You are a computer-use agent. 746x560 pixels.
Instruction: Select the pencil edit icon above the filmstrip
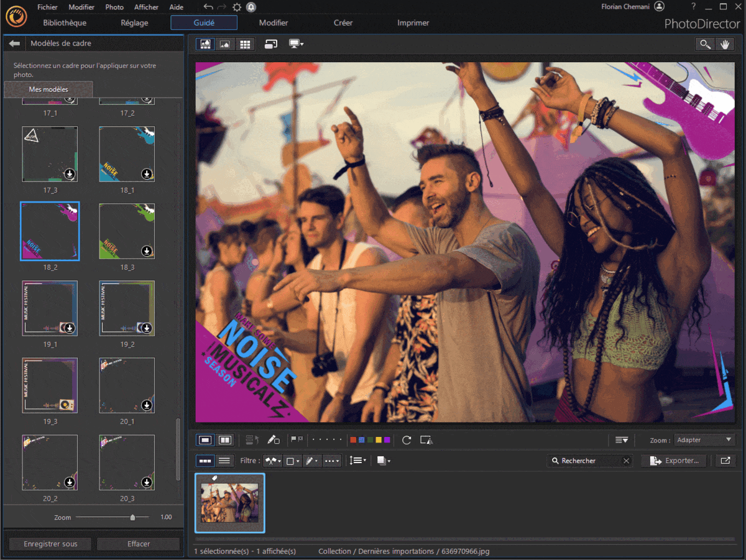coord(273,439)
